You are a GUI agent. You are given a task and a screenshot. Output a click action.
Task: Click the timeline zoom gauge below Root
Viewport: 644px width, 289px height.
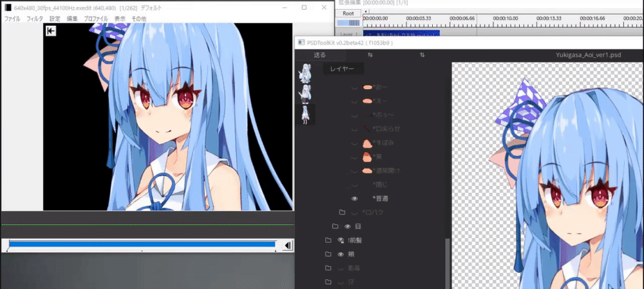coord(348,23)
